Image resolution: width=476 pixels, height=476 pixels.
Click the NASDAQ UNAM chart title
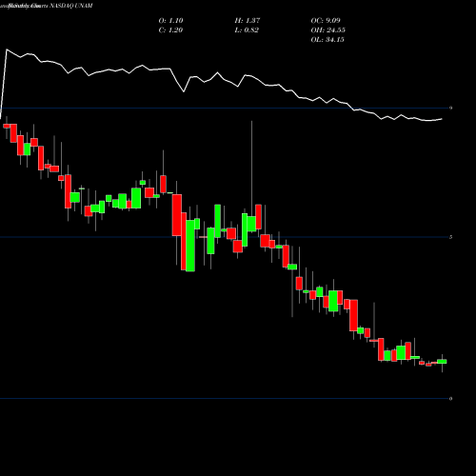[x=70, y=6]
